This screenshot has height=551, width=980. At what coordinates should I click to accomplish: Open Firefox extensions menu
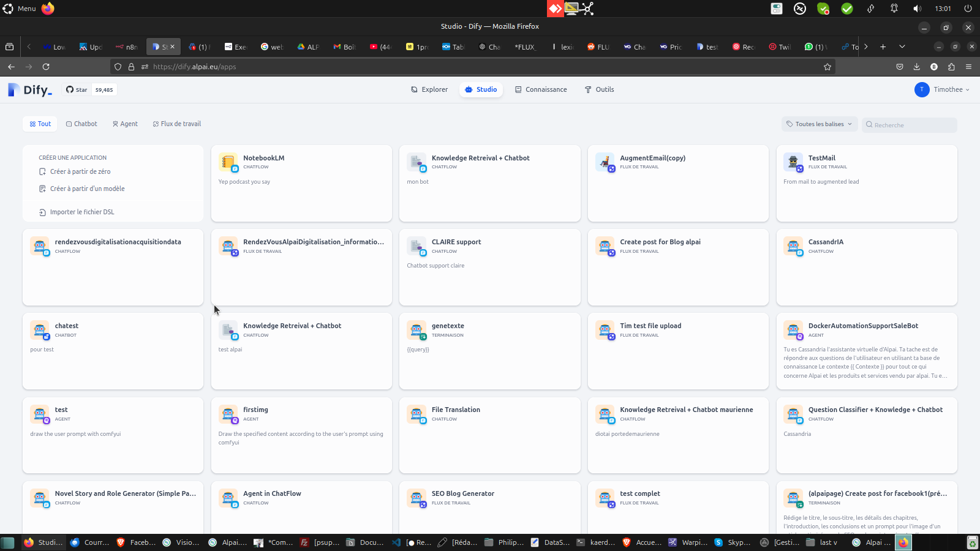951,67
